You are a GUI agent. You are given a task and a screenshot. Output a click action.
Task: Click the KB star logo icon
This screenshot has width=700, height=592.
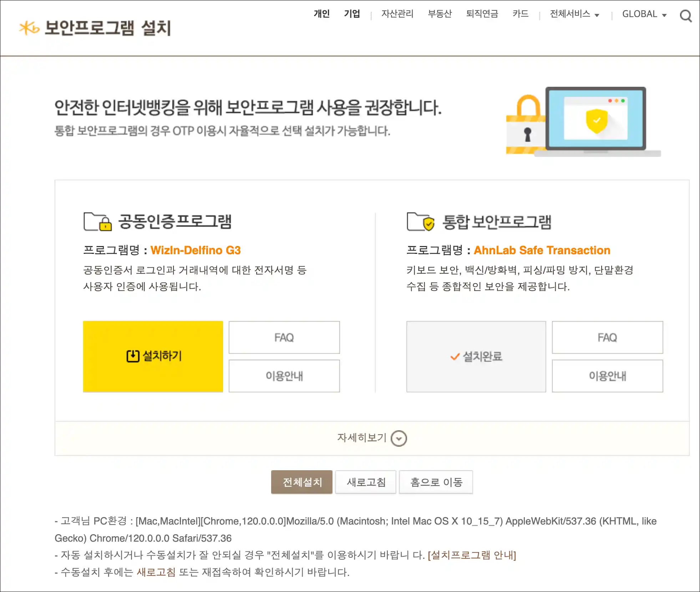29,28
